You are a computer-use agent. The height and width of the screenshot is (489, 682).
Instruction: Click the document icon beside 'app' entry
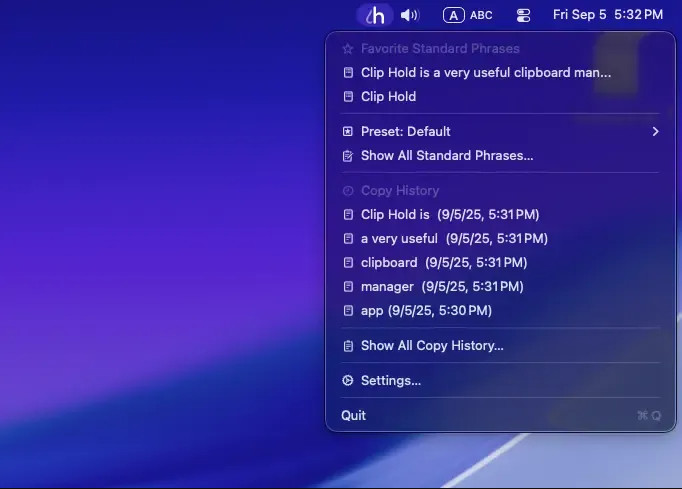[348, 310]
